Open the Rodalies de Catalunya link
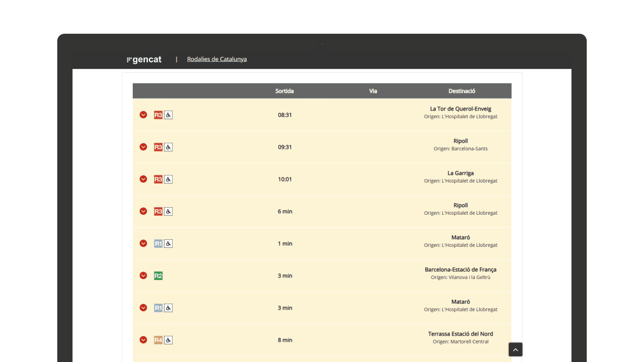 [x=217, y=59]
